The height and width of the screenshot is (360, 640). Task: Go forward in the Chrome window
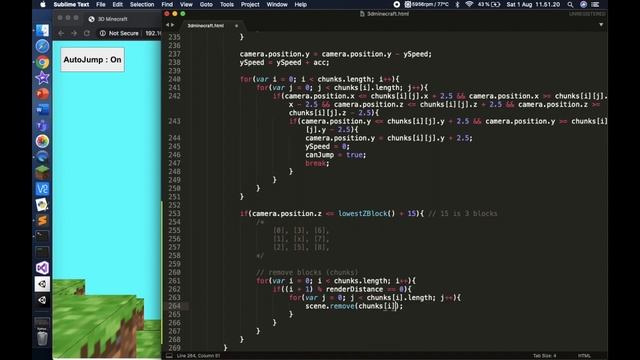pyautogui.click(x=74, y=33)
